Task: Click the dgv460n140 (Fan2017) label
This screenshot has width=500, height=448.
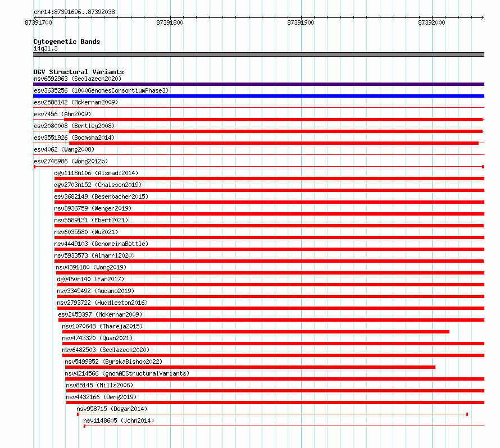Action: [90, 279]
